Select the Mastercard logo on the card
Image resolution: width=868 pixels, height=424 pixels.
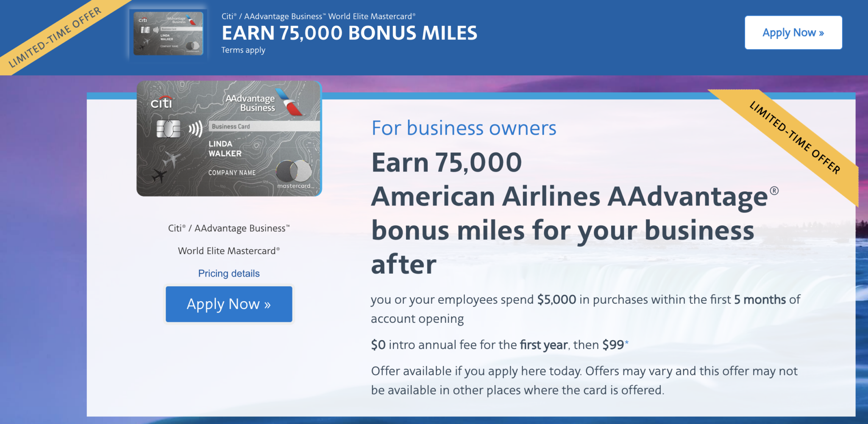(x=293, y=173)
